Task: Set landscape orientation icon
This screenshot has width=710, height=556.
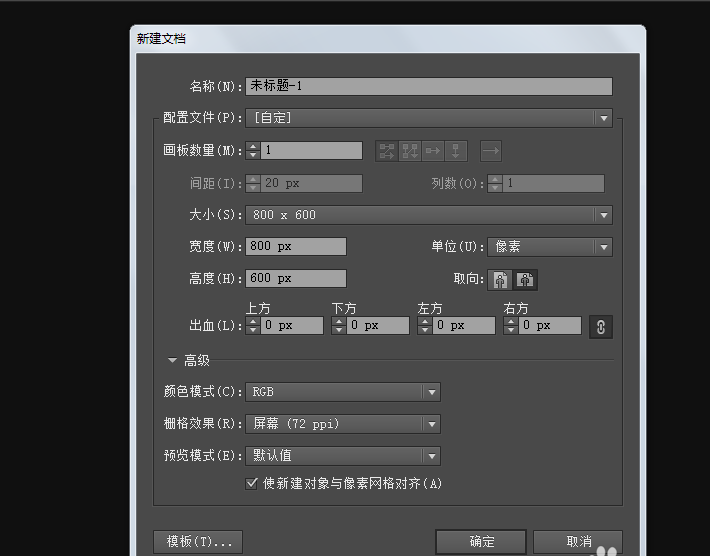Action: (x=525, y=280)
